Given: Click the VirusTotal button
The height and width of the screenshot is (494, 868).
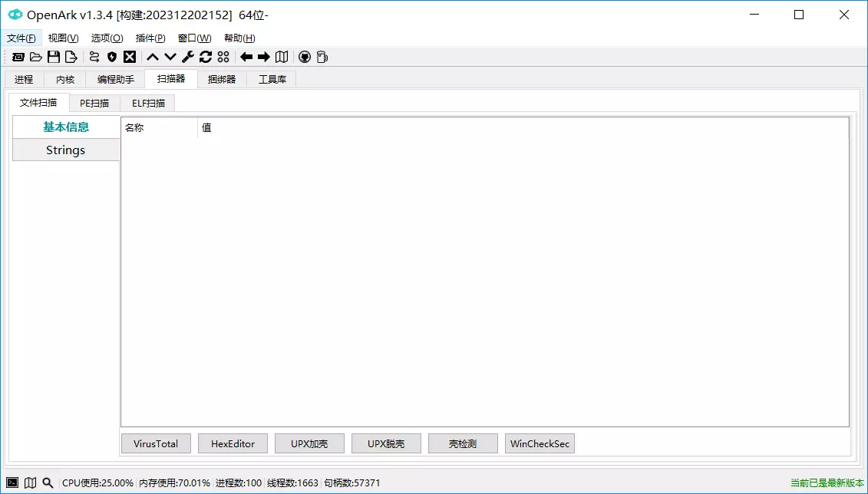Looking at the screenshot, I should pos(156,443).
